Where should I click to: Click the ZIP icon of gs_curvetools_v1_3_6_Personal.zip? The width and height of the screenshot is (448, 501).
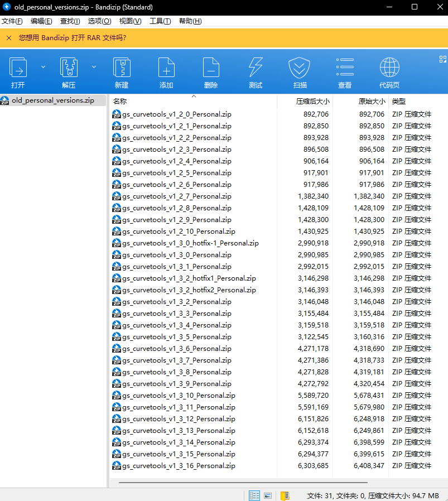[117, 349]
